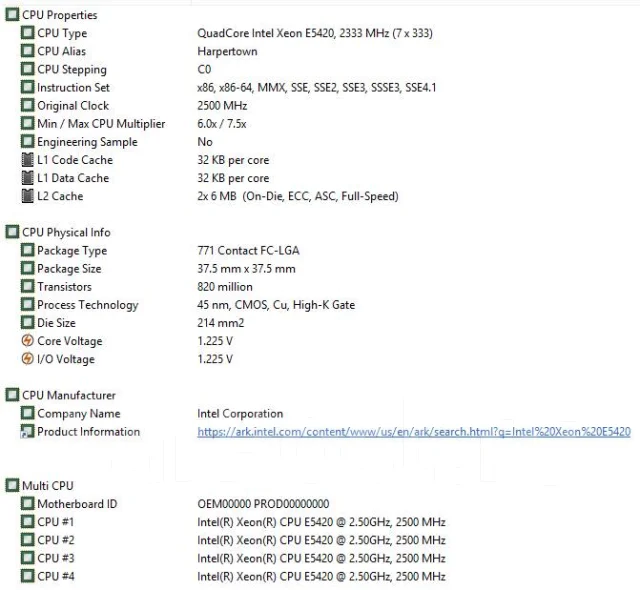The width and height of the screenshot is (640, 590).
Task: Click the Min / Max CPU Multiplier icon
Action: tap(27, 123)
